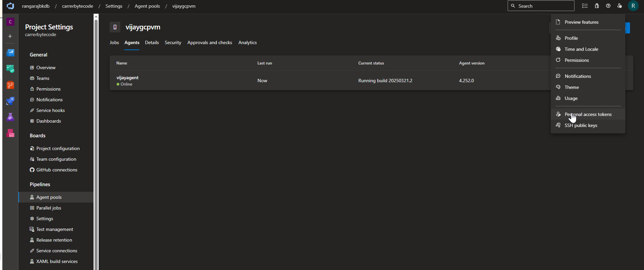
Task: Select the Agents tab
Action: pyautogui.click(x=132, y=43)
